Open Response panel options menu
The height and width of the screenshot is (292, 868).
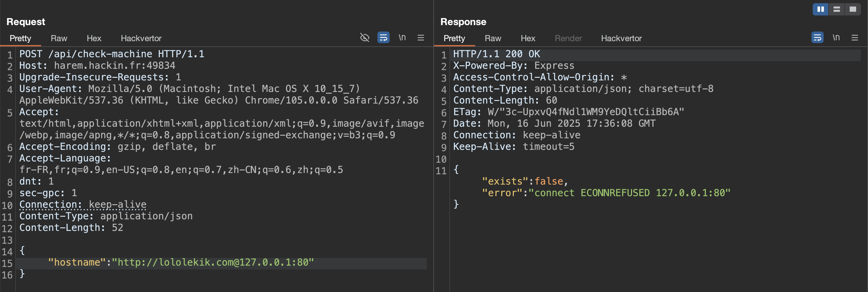854,37
